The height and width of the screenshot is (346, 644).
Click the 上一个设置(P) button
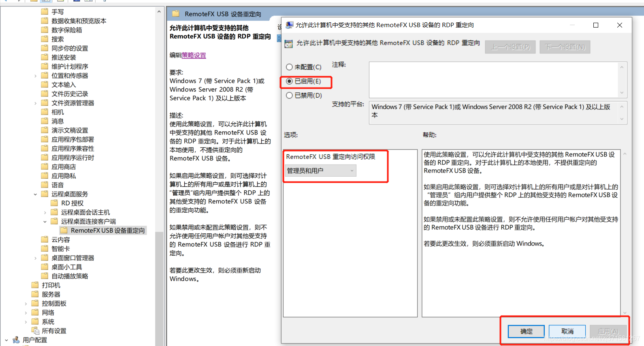tap(510, 47)
